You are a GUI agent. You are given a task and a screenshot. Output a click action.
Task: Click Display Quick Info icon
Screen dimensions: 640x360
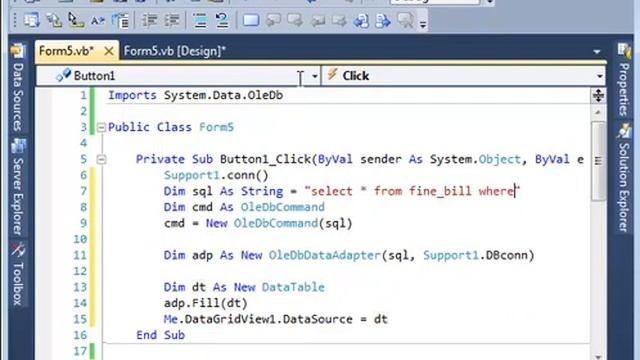pos(76,20)
